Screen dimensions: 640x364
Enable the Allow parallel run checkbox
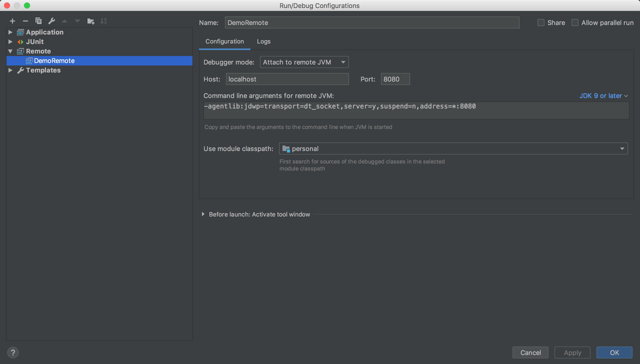575,23
